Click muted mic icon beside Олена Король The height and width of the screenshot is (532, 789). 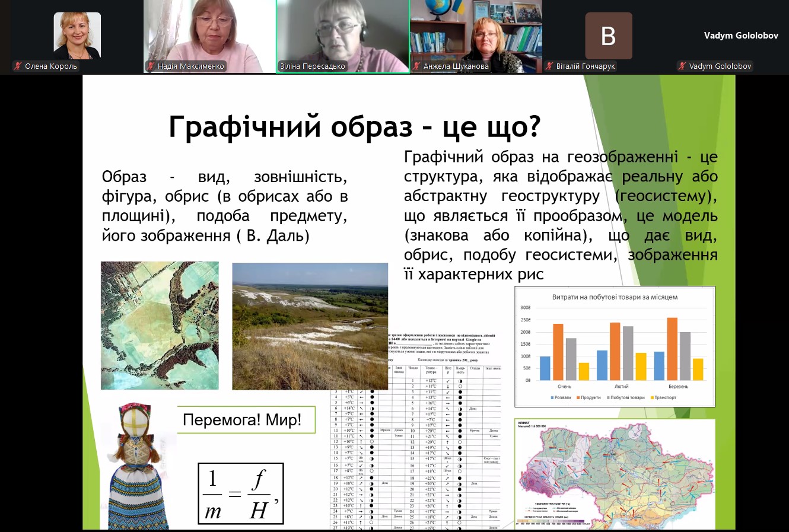18,66
